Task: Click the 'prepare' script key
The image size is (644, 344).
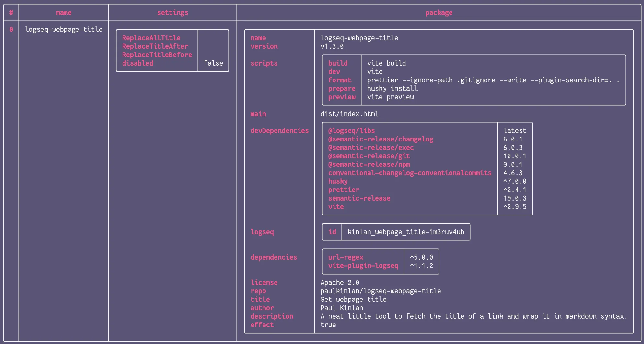Action: click(x=342, y=89)
